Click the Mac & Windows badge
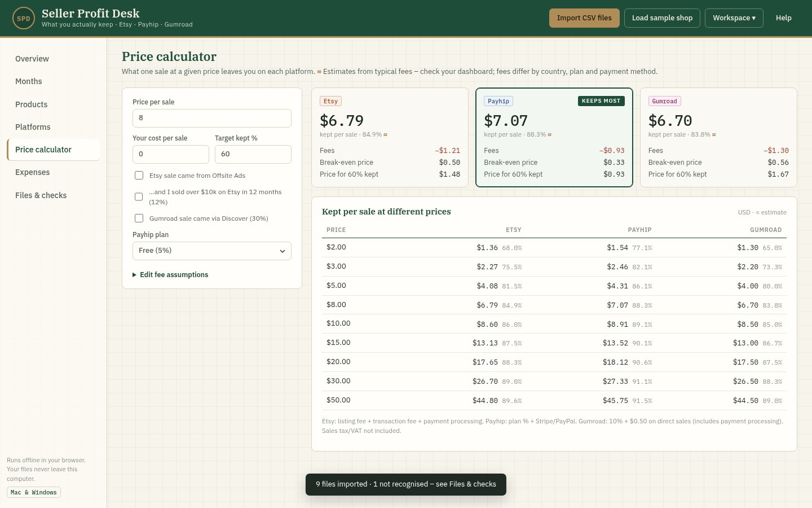Viewport: 812px width, 508px height. [34, 493]
